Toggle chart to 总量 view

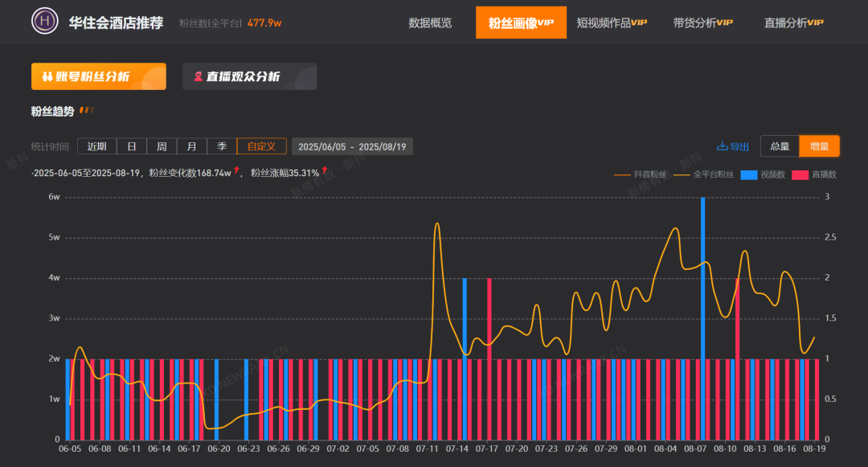(780, 146)
